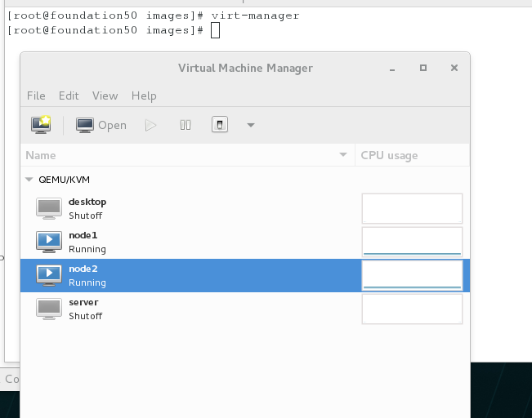The height and width of the screenshot is (418, 532).
Task: Open the File menu
Action: 36,96
